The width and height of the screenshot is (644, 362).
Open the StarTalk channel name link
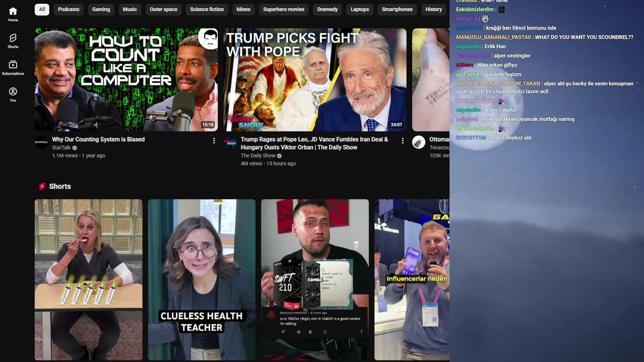61,148
